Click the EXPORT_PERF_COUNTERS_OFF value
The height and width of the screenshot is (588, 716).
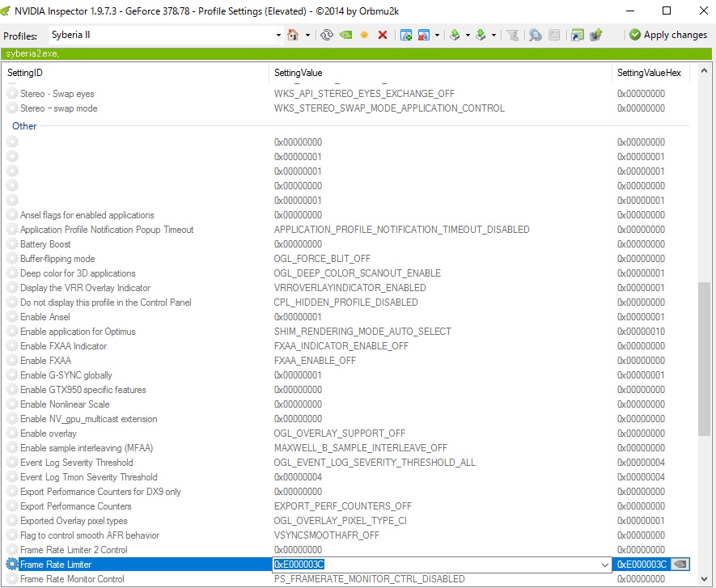pyautogui.click(x=342, y=507)
